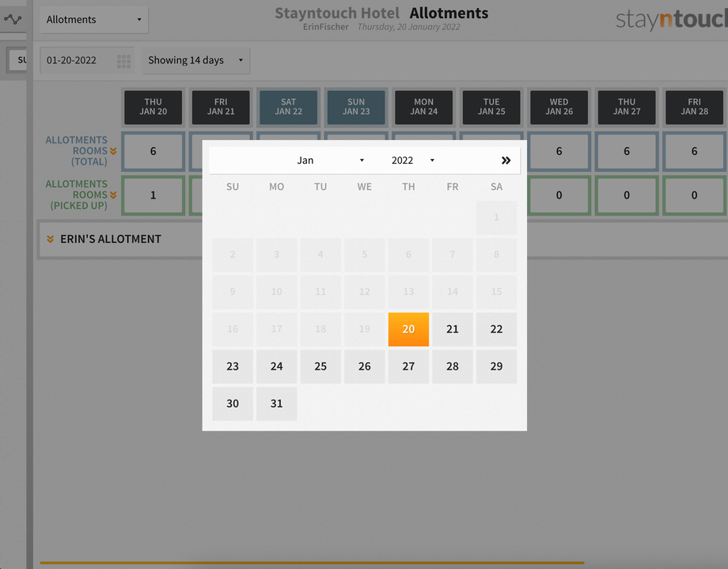Image resolution: width=728 pixels, height=569 pixels.
Task: Select January 29 in the calendar
Action: [496, 366]
